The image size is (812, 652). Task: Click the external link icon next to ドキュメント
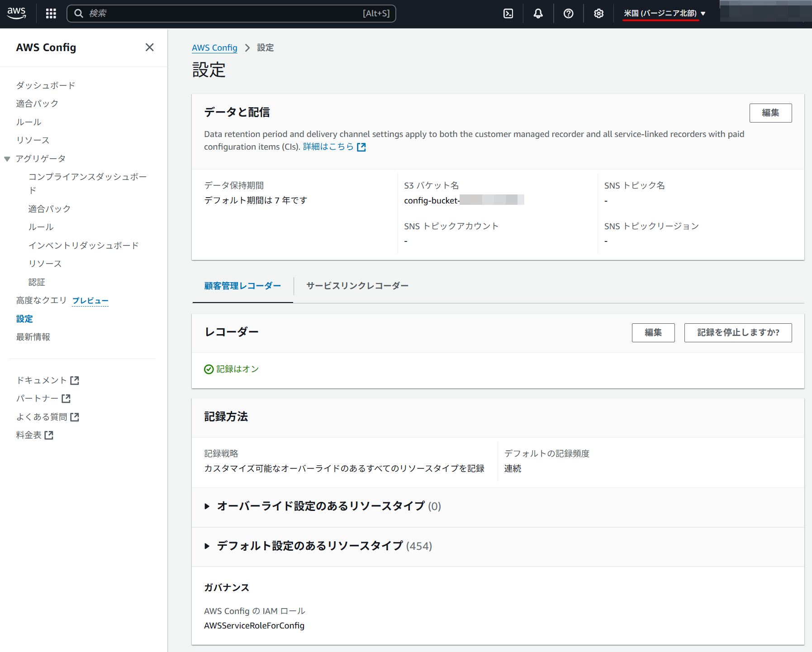75,380
